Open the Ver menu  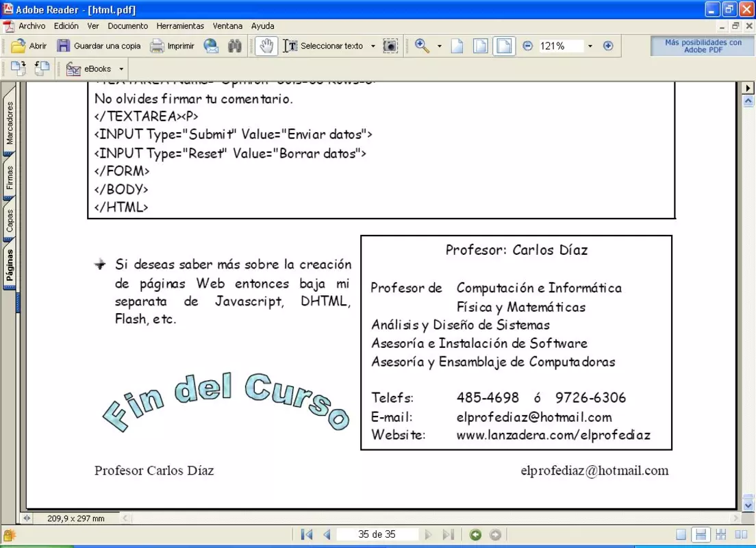[93, 25]
